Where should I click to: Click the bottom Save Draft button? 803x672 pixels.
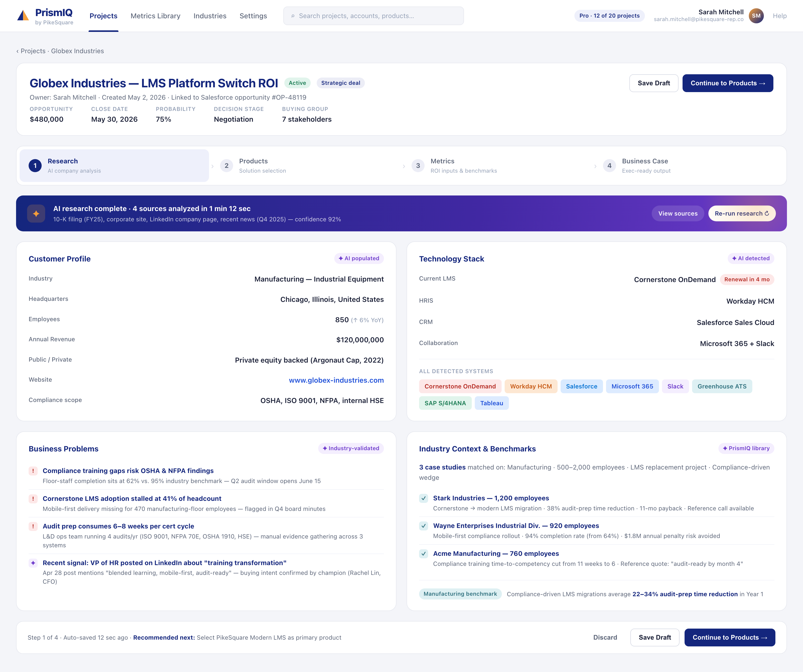click(x=655, y=638)
